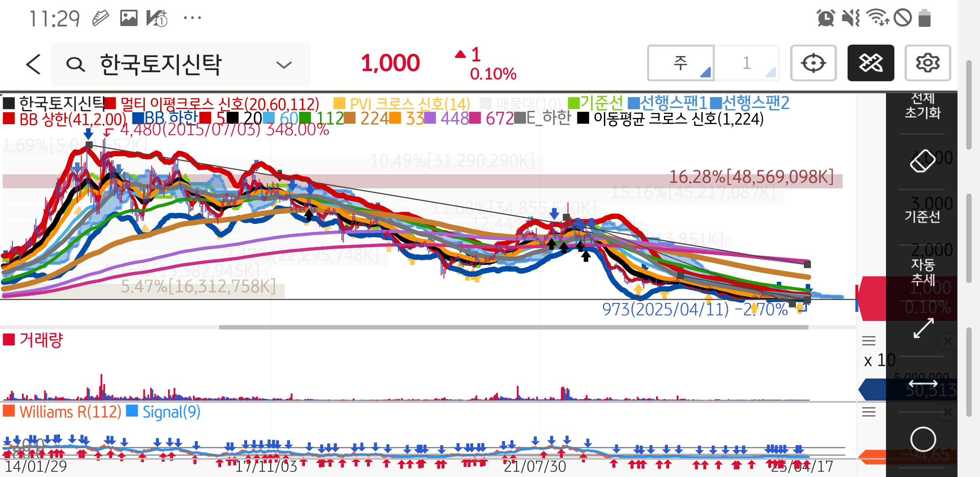This screenshot has height=477, width=980.
Task: Tap the gallery image notification icon
Action: (x=129, y=18)
